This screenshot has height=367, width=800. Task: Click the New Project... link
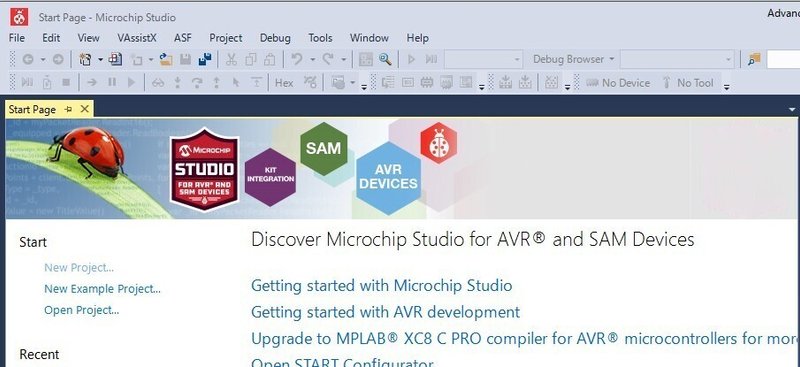point(79,267)
